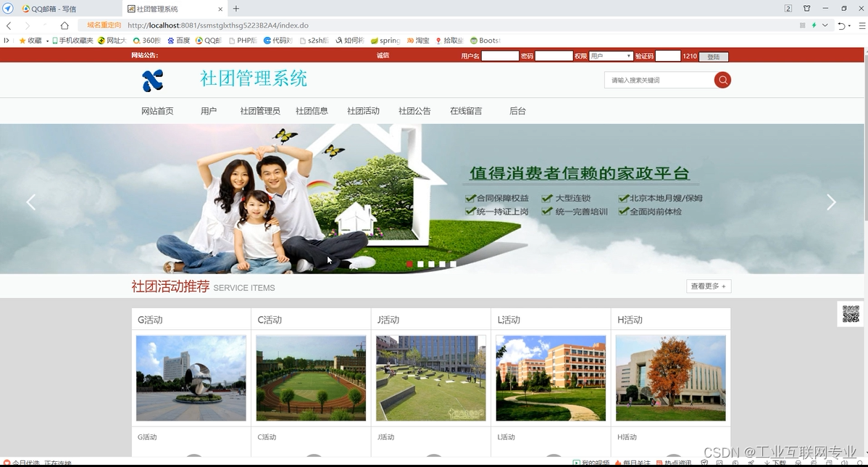The height and width of the screenshot is (467, 868).
Task: Open the 收藏 star bookmark
Action: click(x=30, y=41)
